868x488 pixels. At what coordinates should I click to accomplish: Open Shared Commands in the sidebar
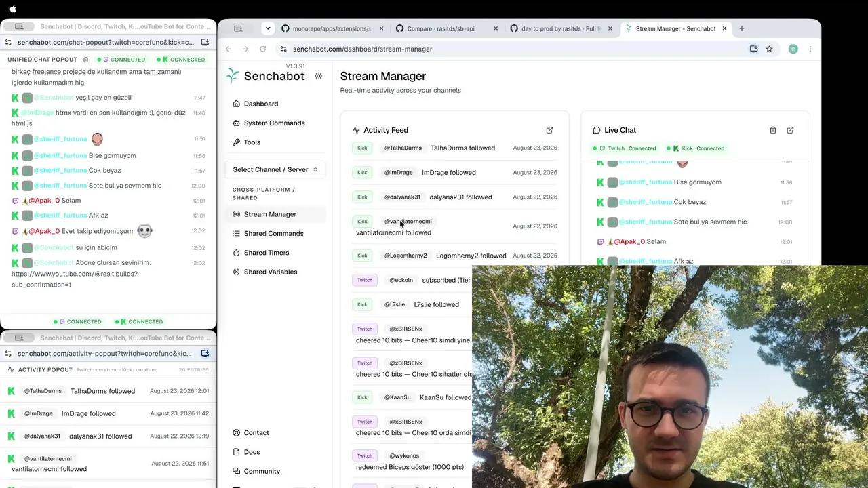(x=273, y=233)
